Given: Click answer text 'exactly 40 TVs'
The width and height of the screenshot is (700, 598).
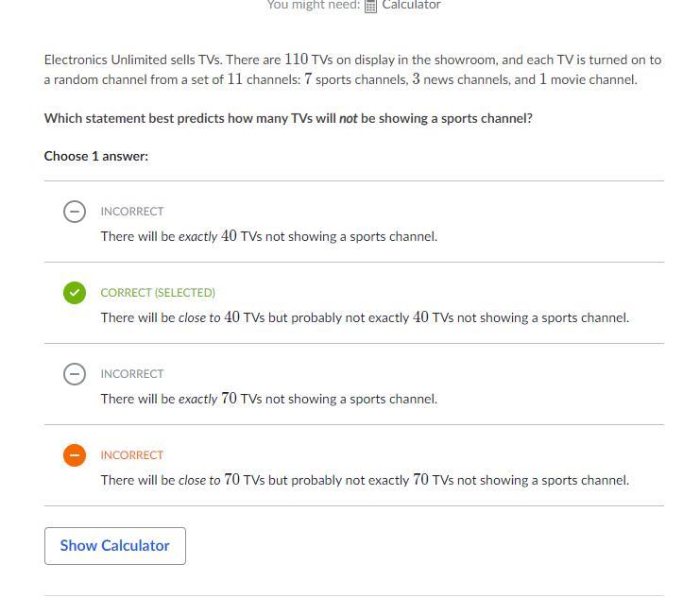Looking at the screenshot, I should 268,236.
